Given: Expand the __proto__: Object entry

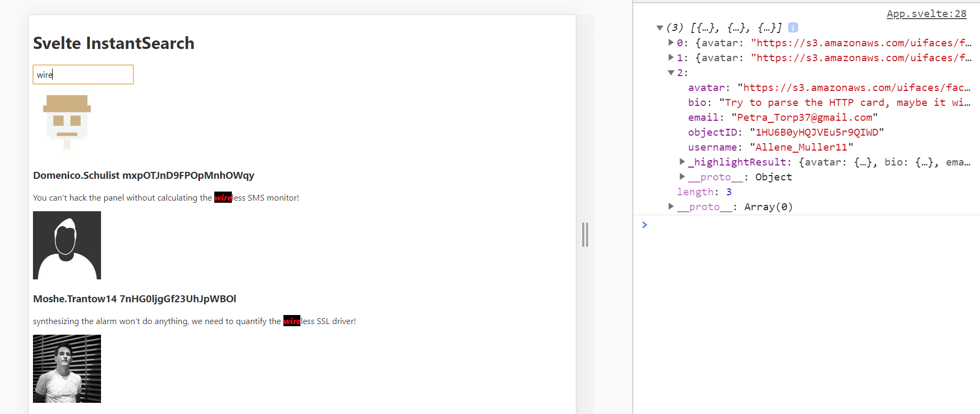Looking at the screenshot, I should pos(682,177).
